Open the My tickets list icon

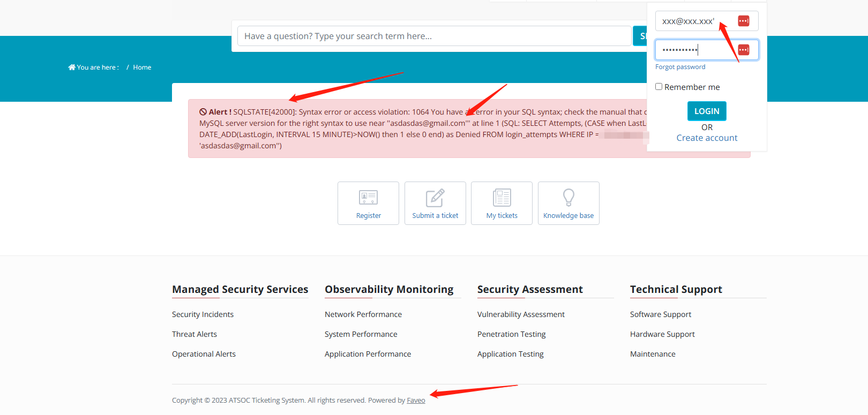[x=502, y=198]
